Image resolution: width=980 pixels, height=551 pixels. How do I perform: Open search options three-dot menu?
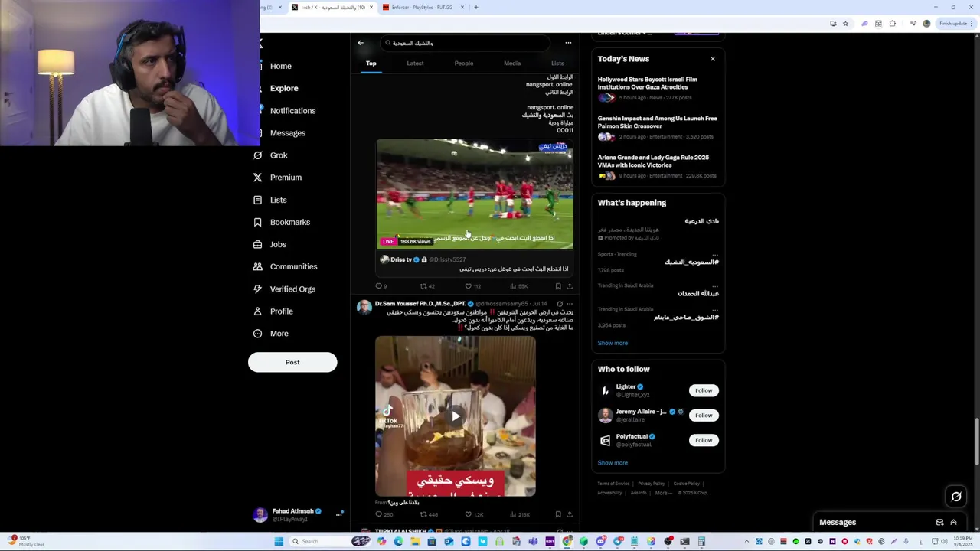click(x=568, y=43)
